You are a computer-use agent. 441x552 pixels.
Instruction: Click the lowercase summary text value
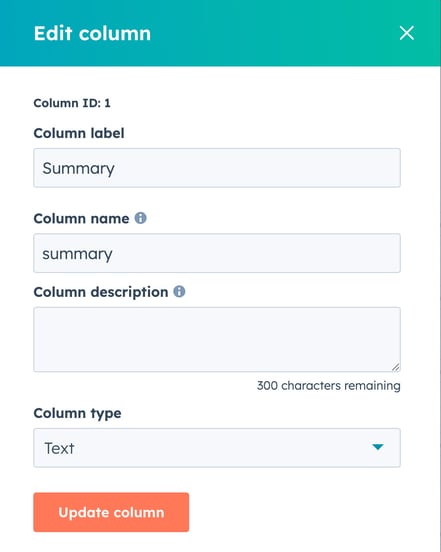tap(77, 254)
